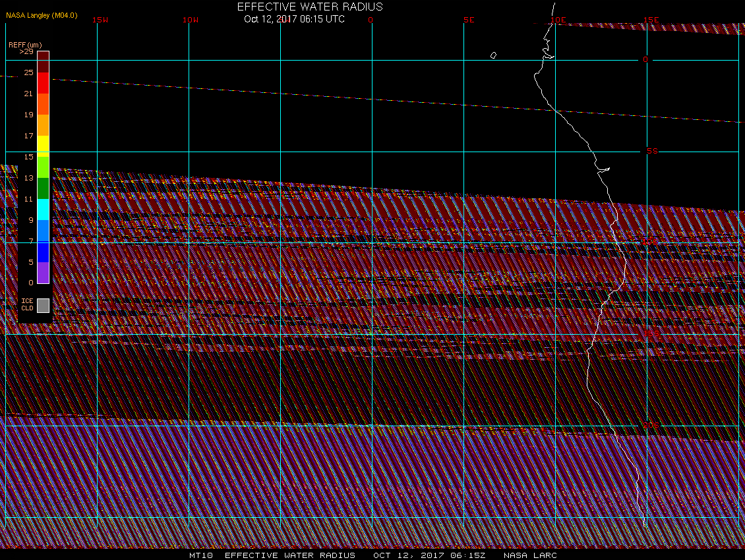Click footer date "OCT 12, 2017 06:15Z"
Viewport: 745px width, 560px height.
click(x=429, y=555)
